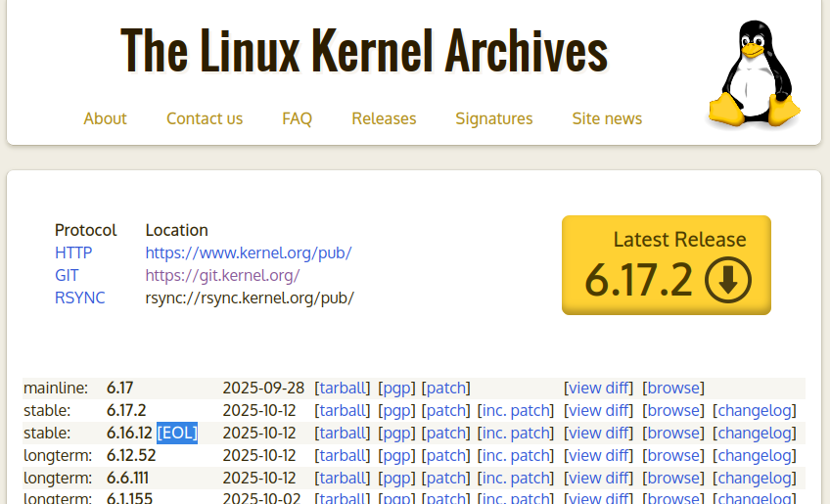Click the RSYNC protocol link
Viewport: 830px width, 504px height.
click(x=79, y=298)
